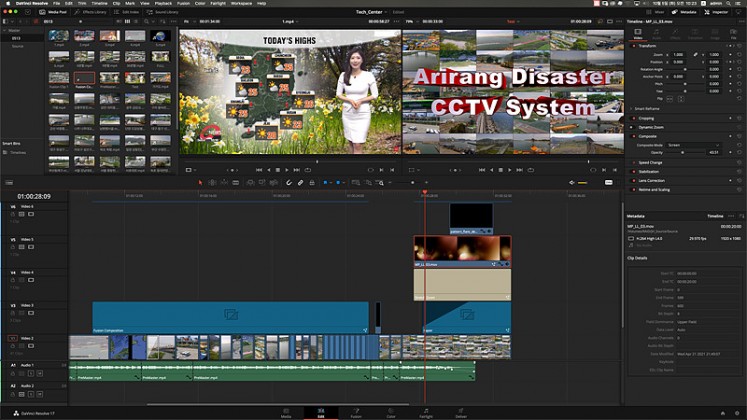The image size is (747, 420).
Task: Select the arrow Selection mode tool
Action: click(x=200, y=182)
